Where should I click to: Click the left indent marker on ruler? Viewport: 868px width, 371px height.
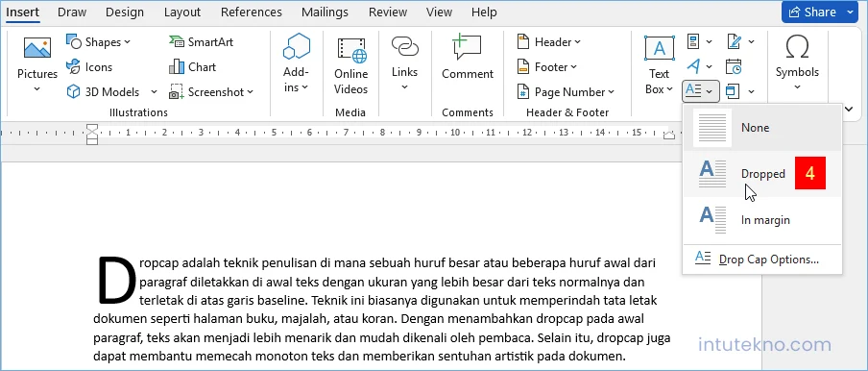92,134
